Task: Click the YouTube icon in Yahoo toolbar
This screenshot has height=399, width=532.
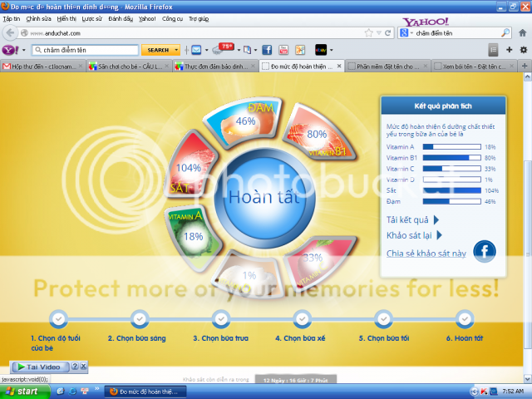Action: pos(283,50)
